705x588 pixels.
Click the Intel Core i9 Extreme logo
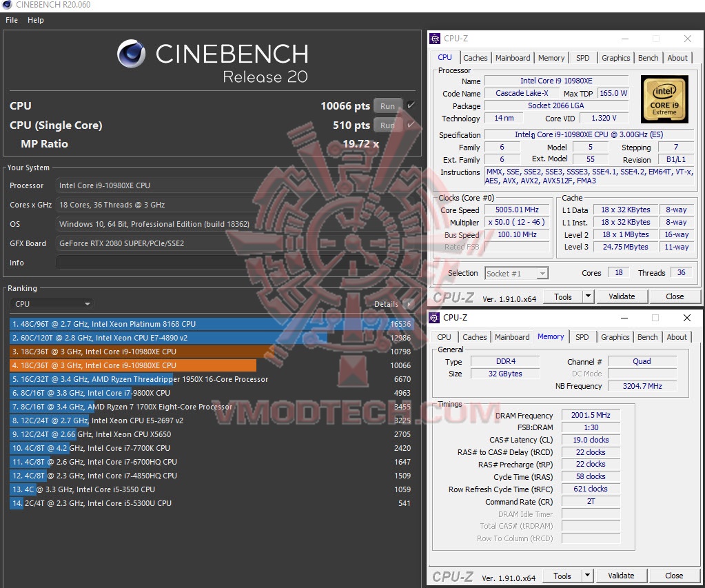(664, 99)
